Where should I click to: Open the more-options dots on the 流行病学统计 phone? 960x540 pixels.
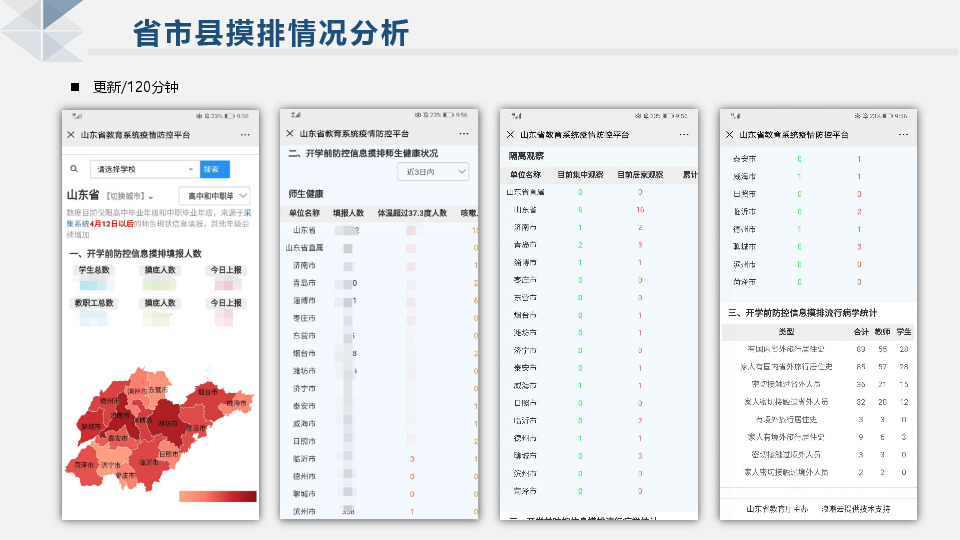coord(903,135)
